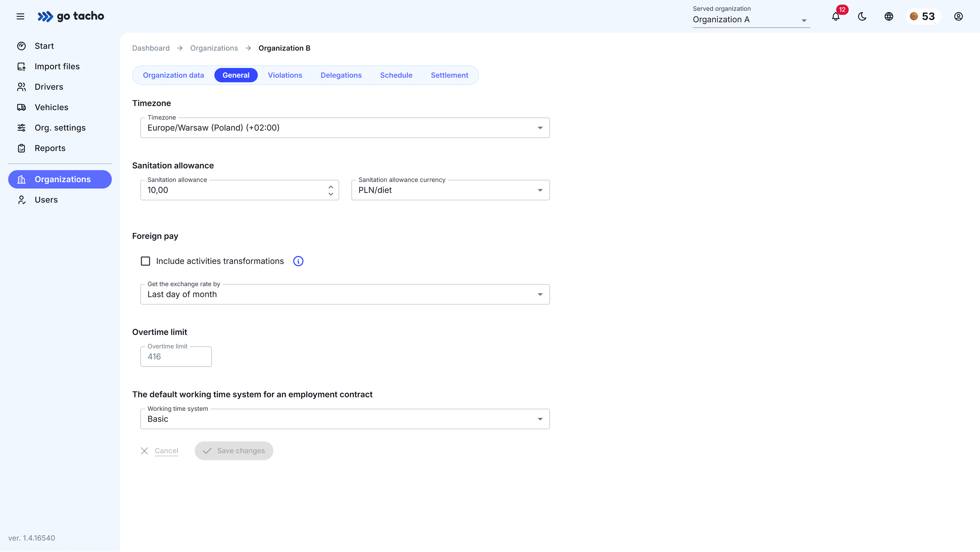This screenshot has width=980, height=552.
Task: Click the Cancel link
Action: click(x=166, y=451)
